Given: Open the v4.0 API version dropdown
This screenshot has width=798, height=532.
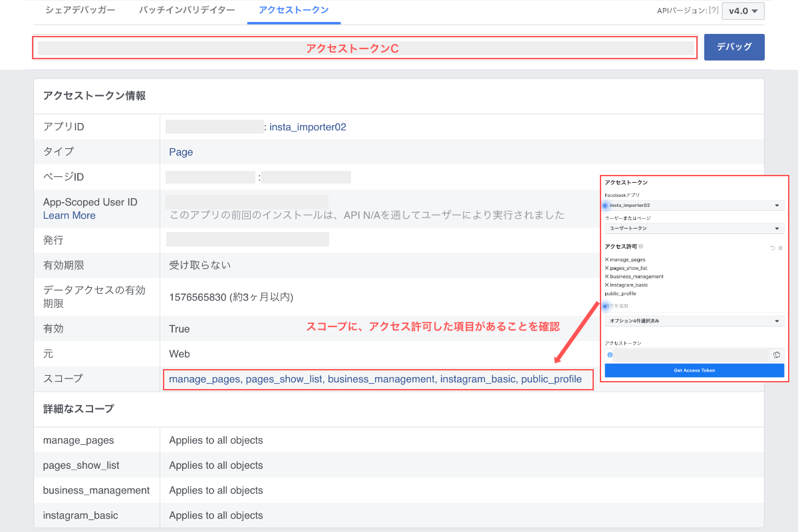Looking at the screenshot, I should pyautogui.click(x=743, y=11).
